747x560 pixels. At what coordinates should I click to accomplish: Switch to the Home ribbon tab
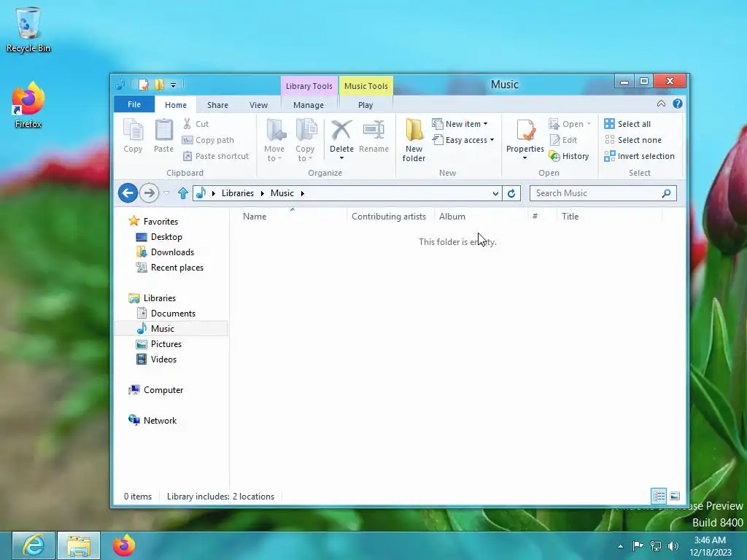pos(176,105)
